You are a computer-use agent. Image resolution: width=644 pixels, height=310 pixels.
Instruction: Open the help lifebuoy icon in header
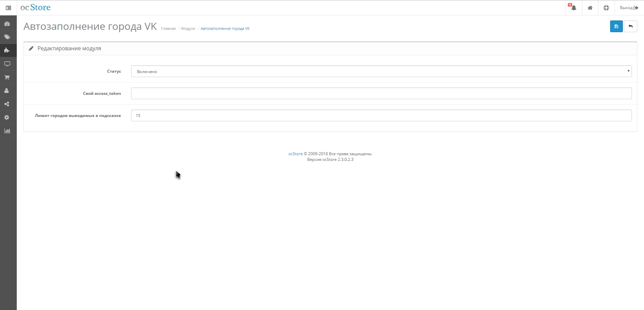pyautogui.click(x=606, y=8)
